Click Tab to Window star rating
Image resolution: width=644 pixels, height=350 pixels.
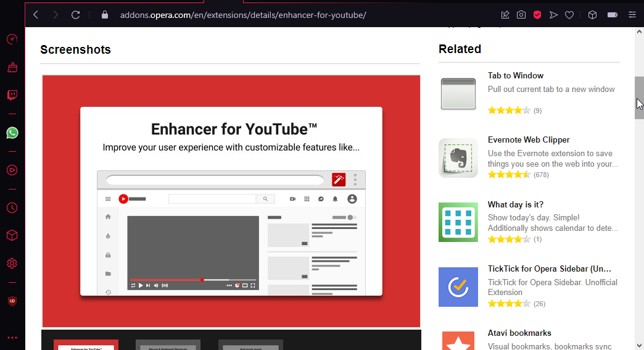[x=510, y=110]
